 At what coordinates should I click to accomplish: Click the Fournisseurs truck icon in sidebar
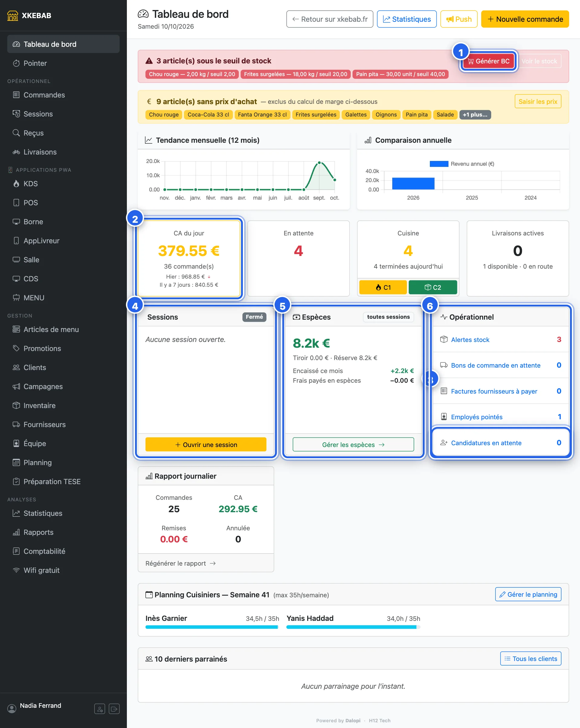click(16, 424)
